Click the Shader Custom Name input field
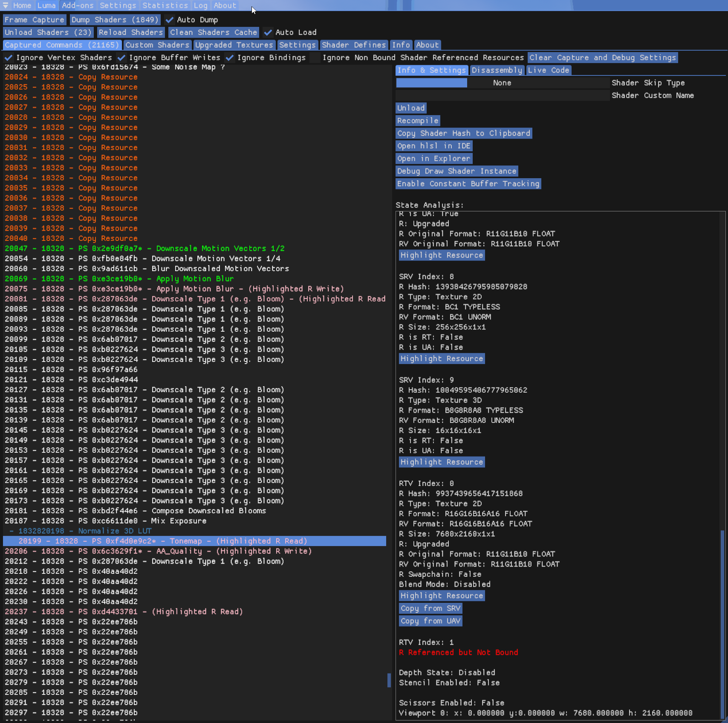This screenshot has width=728, height=723. (x=502, y=95)
